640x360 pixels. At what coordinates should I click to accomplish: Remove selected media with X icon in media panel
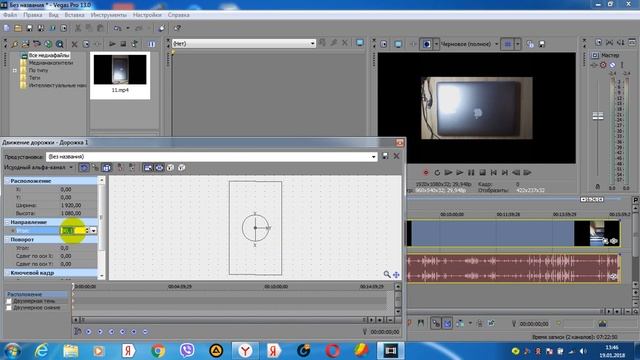74,44
